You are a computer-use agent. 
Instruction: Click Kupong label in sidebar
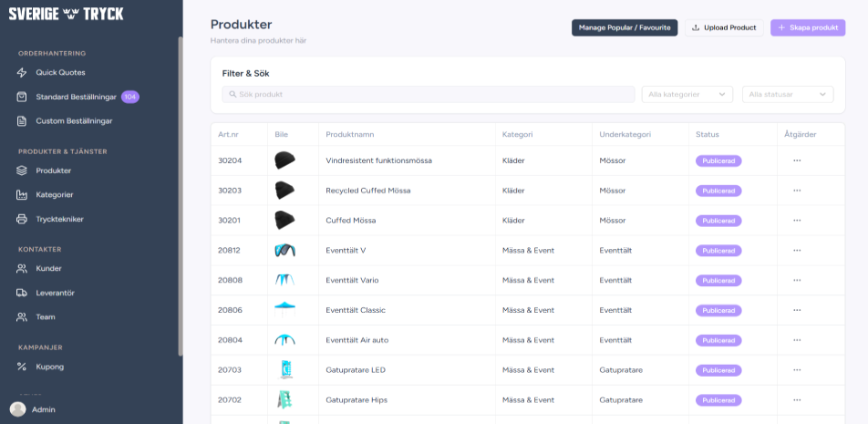[50, 367]
